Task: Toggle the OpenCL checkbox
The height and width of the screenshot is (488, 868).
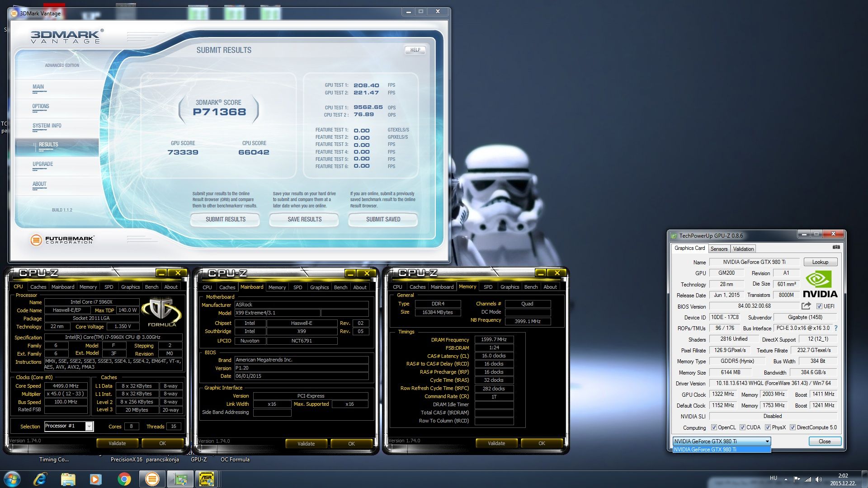Action: 714,427
